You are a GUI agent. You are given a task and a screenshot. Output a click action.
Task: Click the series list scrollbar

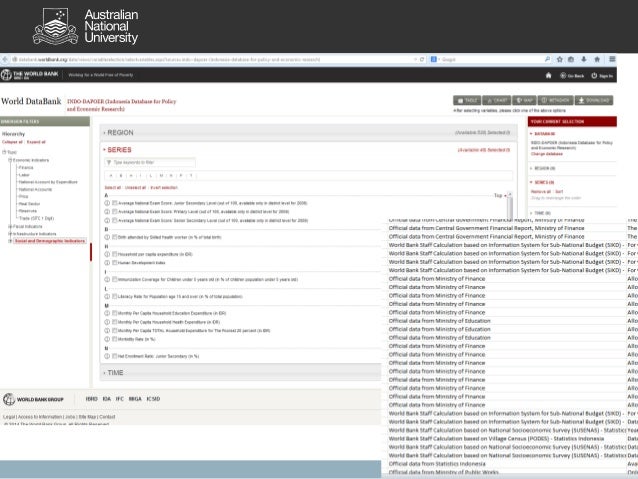510,207
